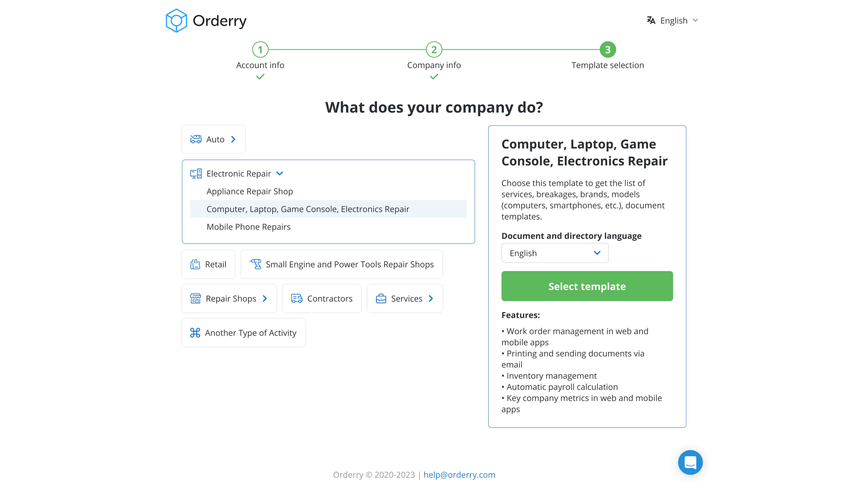
Task: Click the Retail category icon
Action: (195, 264)
